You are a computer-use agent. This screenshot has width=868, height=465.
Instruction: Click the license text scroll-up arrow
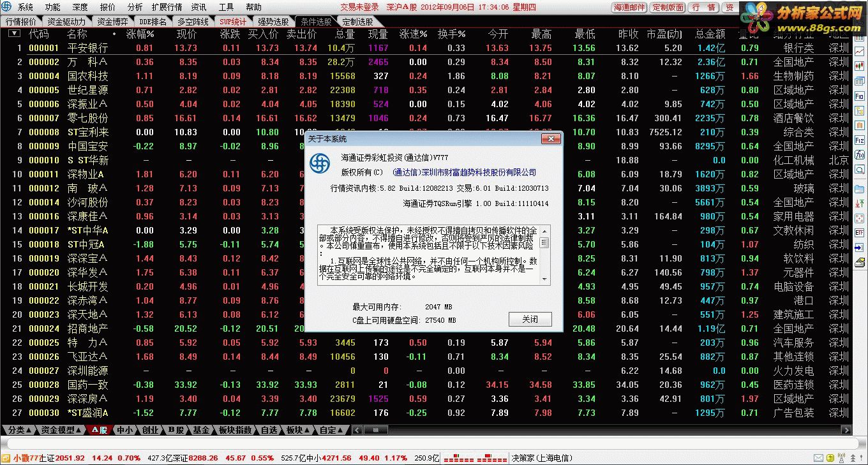(544, 230)
